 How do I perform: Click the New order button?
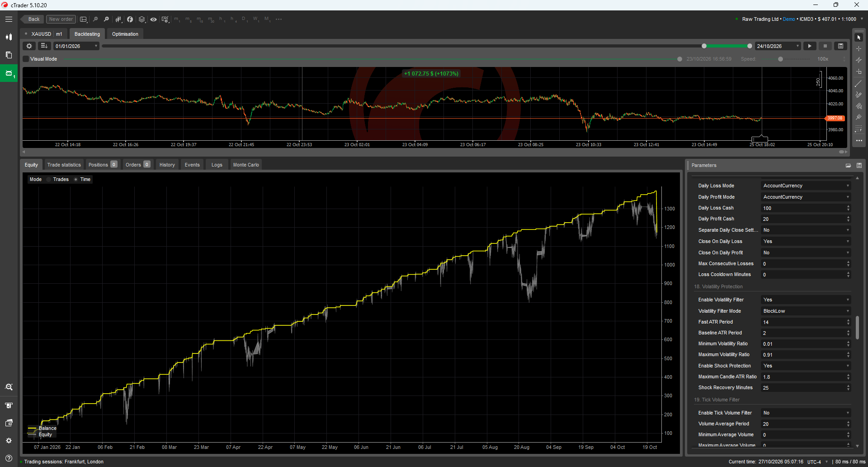(61, 19)
